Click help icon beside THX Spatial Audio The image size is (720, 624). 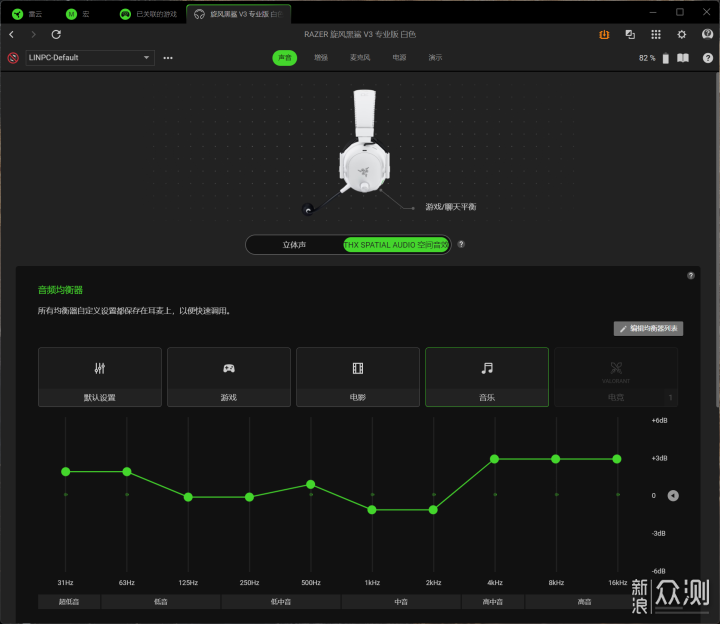pyautogui.click(x=461, y=244)
